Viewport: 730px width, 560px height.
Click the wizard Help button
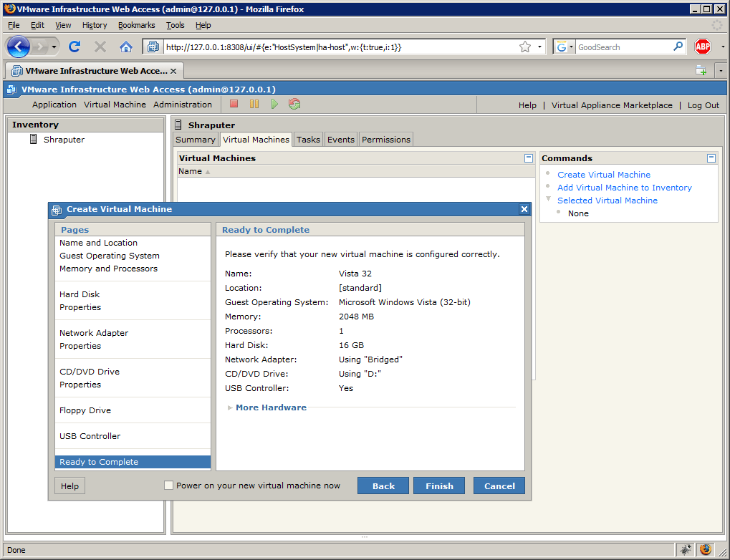69,486
